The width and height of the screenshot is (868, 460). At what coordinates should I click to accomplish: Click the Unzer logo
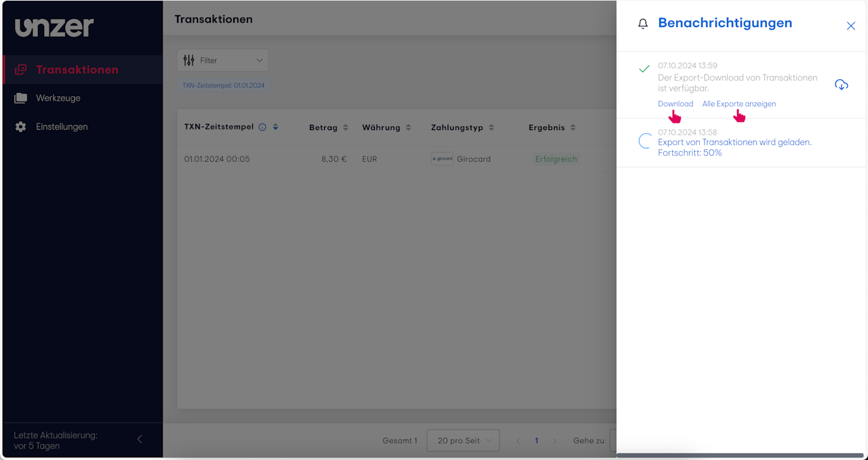coord(54,27)
